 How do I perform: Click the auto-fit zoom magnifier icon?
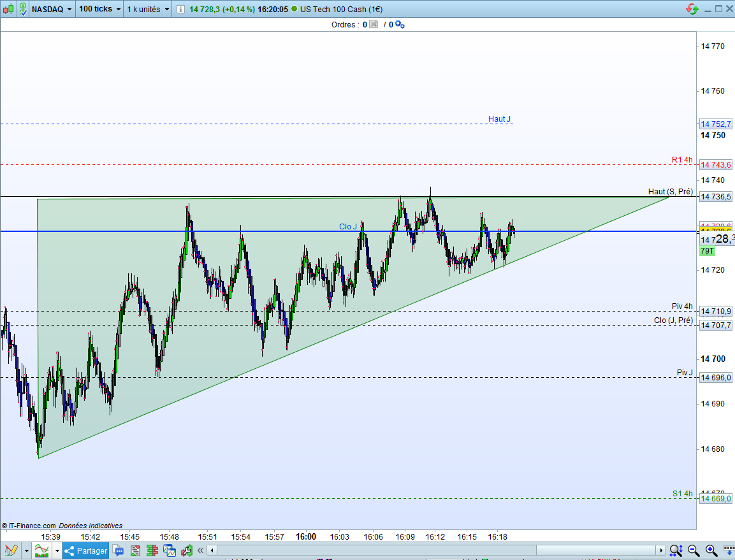click(676, 550)
